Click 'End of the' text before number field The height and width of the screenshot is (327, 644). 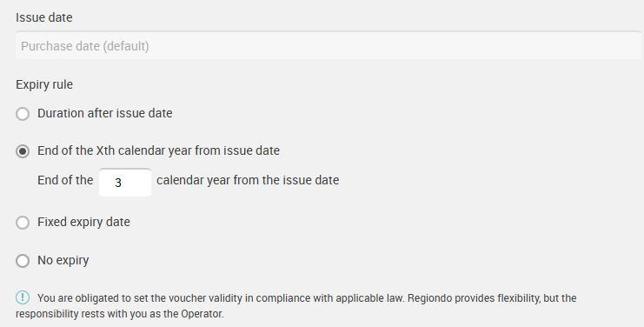pos(65,180)
